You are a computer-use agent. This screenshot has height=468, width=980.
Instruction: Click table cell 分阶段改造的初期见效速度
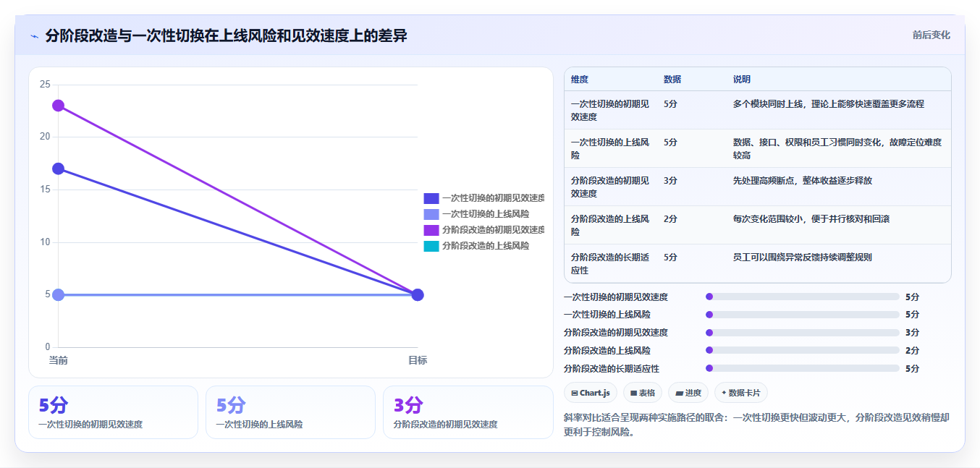[x=611, y=187]
